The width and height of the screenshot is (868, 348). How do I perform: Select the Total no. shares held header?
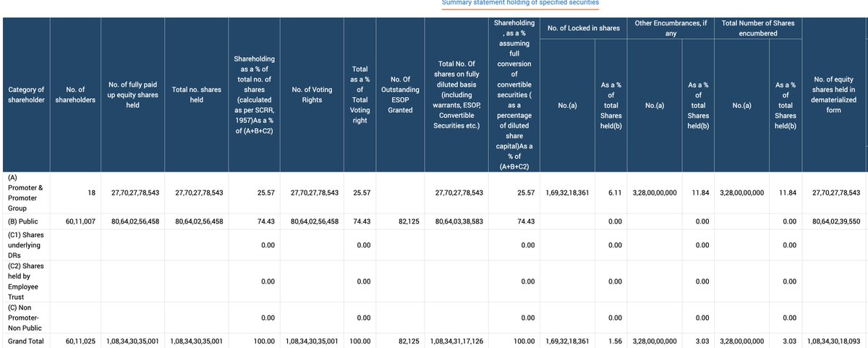coord(197,95)
